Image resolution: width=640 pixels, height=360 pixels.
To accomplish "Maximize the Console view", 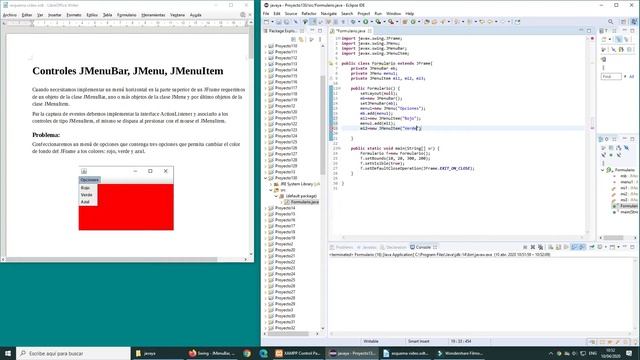I will (632, 247).
